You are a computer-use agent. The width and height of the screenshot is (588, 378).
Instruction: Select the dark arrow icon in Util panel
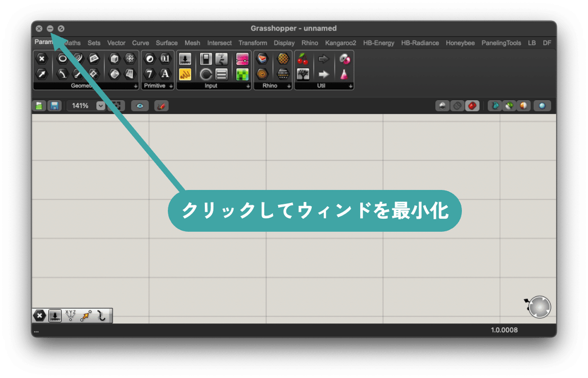tap(323, 59)
